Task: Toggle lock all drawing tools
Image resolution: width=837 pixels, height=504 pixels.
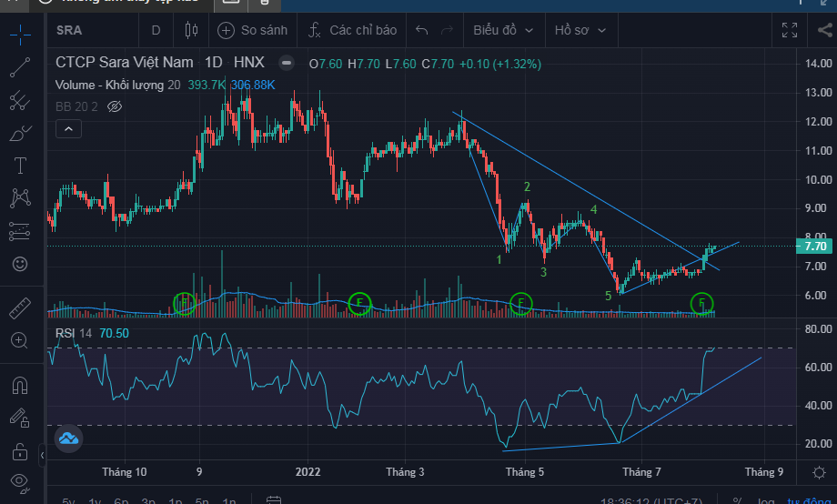Action: tap(20, 450)
